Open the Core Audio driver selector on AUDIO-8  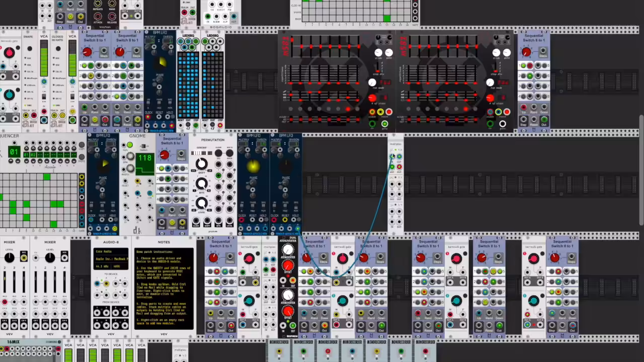(111, 251)
